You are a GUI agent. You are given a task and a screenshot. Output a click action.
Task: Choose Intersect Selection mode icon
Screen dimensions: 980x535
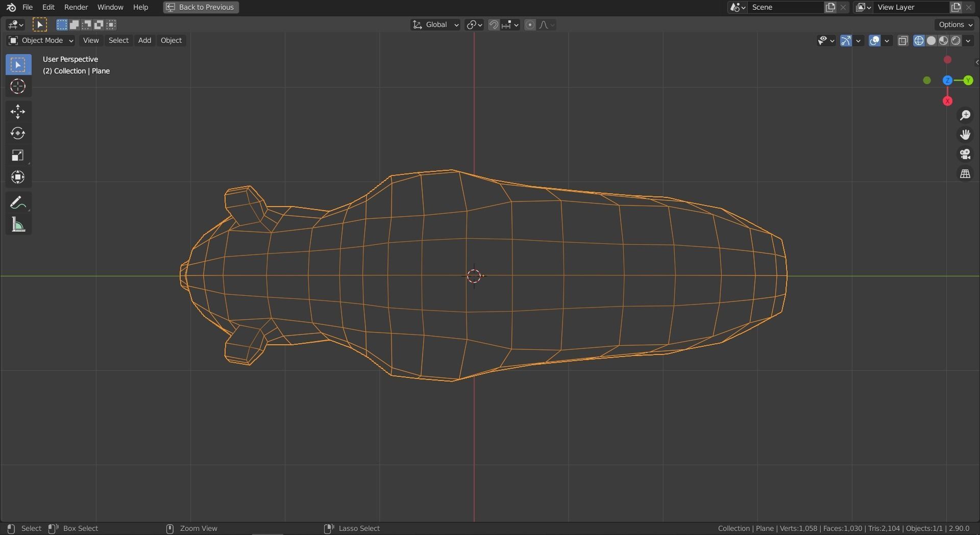point(111,24)
